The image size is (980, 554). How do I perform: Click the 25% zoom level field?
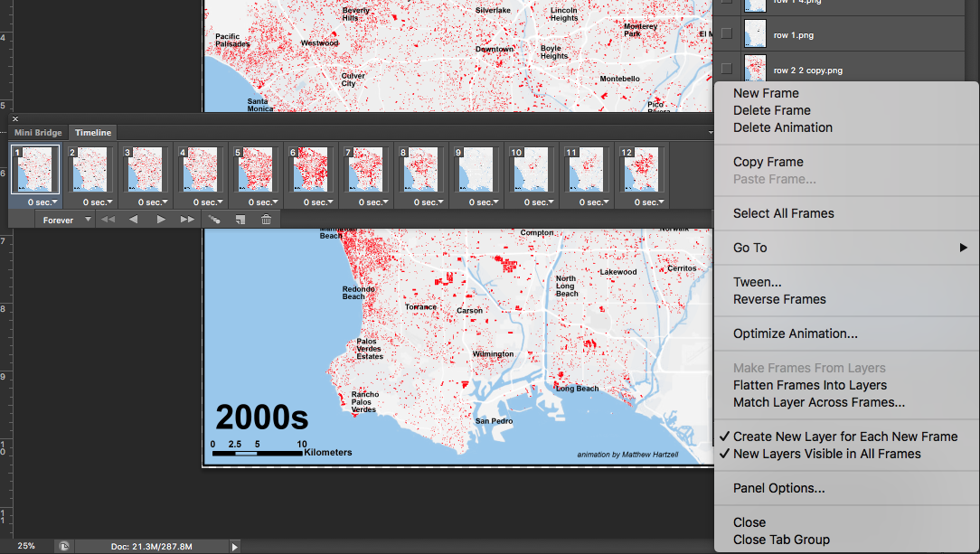pyautogui.click(x=26, y=546)
